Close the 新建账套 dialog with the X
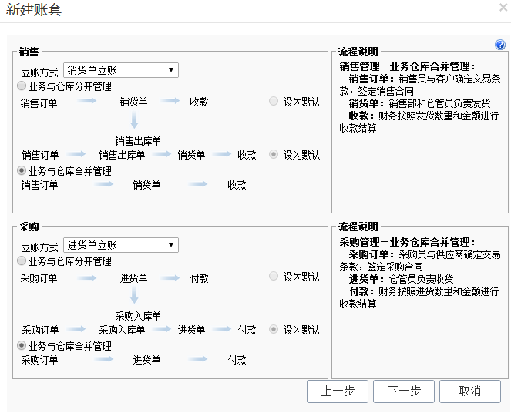The height and width of the screenshot is (420, 511). point(503,8)
